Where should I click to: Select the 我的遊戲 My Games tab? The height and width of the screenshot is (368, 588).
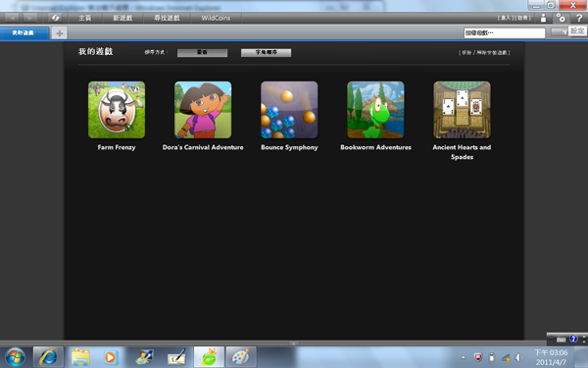pos(24,33)
